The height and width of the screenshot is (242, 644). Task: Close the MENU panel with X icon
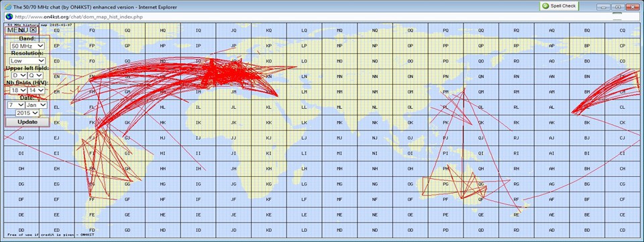pyautogui.click(x=33, y=30)
